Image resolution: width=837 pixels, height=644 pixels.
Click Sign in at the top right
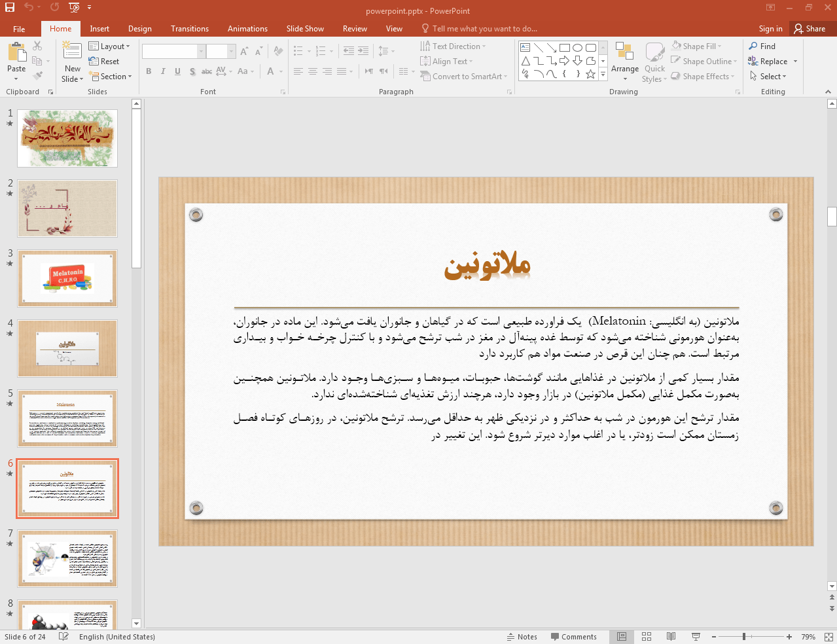[770, 29]
